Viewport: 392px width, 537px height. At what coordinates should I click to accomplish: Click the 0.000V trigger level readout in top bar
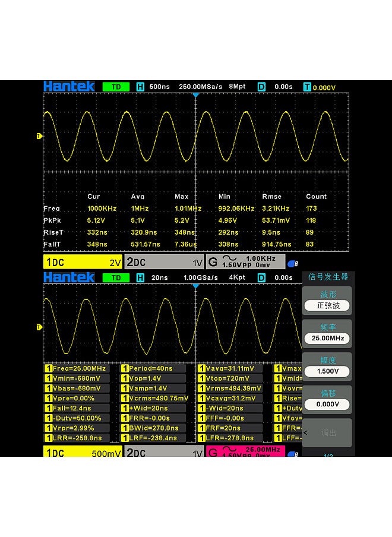click(x=324, y=88)
